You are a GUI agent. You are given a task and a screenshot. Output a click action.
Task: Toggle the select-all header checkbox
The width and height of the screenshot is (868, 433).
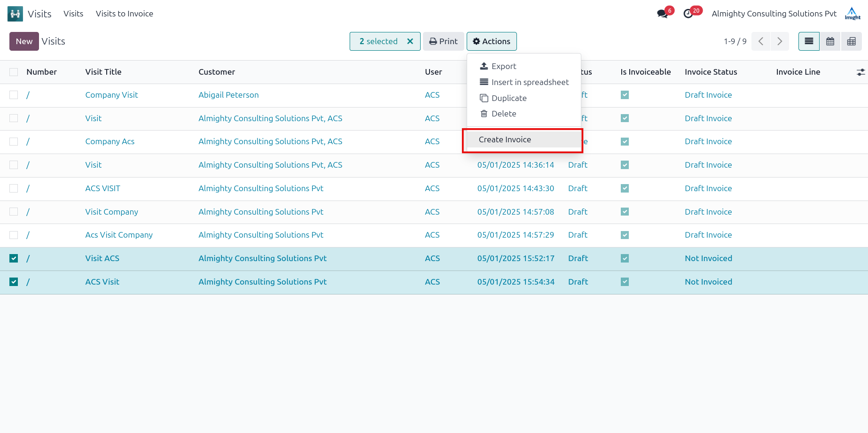click(14, 72)
